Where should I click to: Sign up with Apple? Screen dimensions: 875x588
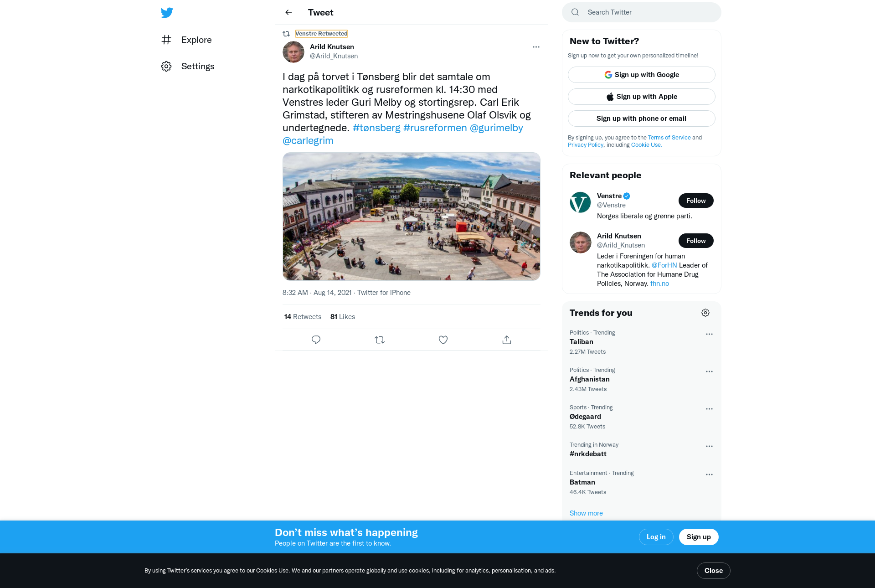pyautogui.click(x=642, y=97)
